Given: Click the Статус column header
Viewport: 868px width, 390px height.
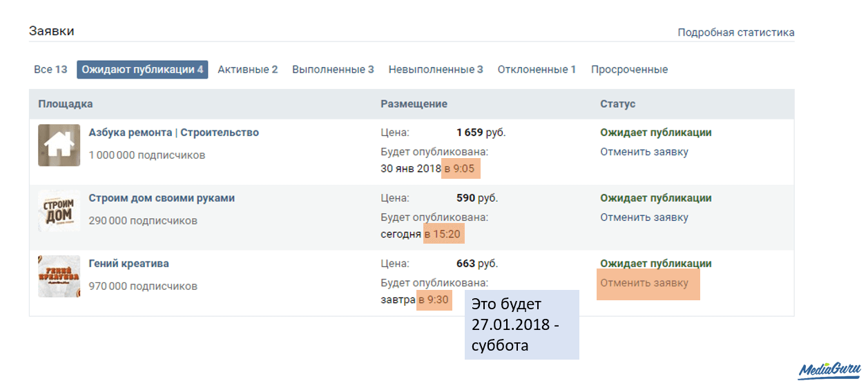Looking at the screenshot, I should coord(617,104).
